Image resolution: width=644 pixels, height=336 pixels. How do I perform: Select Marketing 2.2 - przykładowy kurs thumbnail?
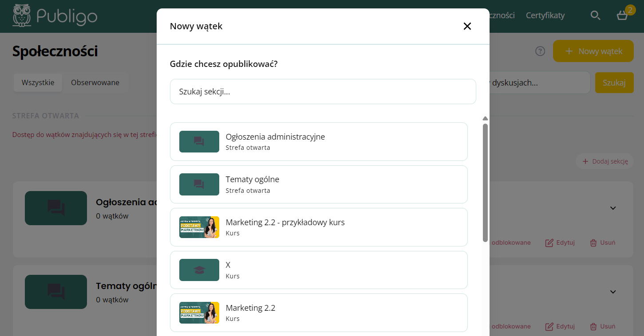(199, 227)
